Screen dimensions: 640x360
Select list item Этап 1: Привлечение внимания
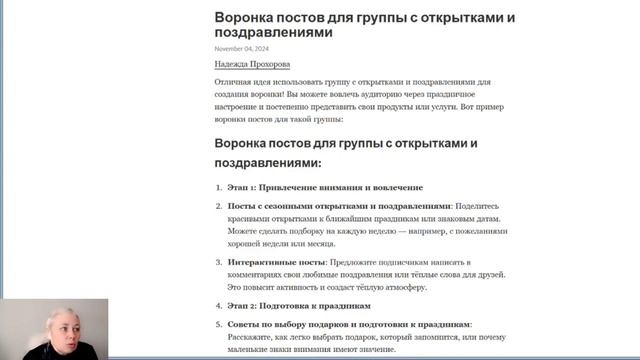(x=325, y=188)
